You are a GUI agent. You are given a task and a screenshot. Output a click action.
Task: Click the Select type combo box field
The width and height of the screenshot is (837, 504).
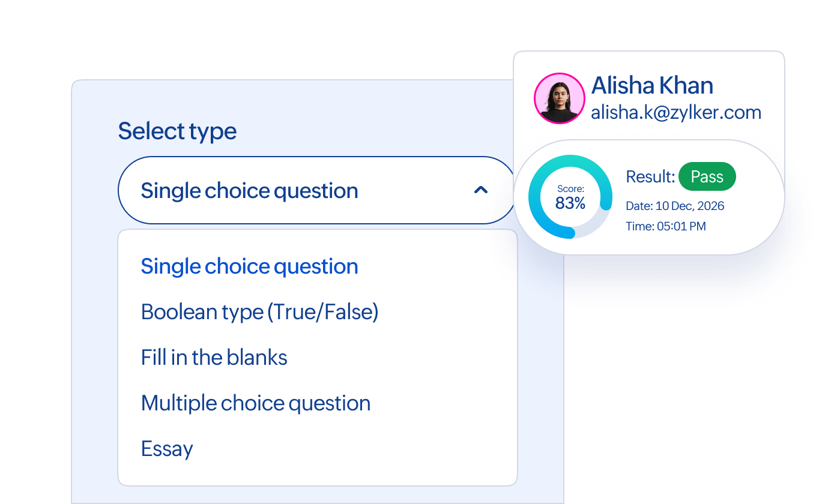coord(300,190)
